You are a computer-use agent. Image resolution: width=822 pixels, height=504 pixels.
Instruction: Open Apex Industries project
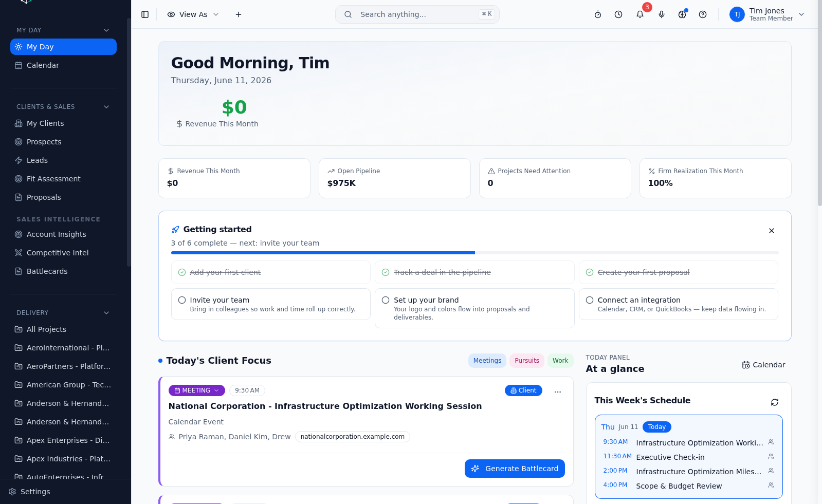point(63,459)
